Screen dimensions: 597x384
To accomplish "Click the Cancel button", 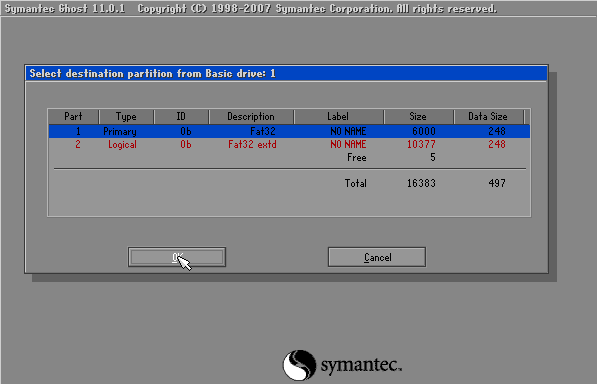I will [x=377, y=257].
